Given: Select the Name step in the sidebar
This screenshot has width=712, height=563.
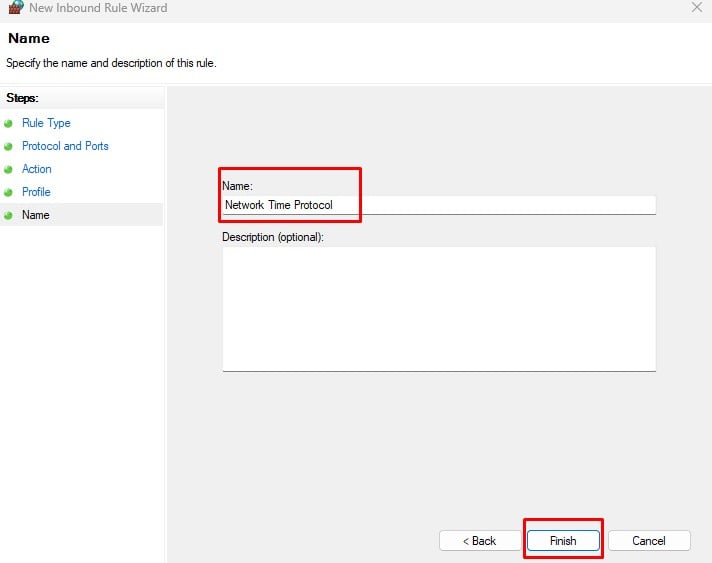Looking at the screenshot, I should point(36,215).
